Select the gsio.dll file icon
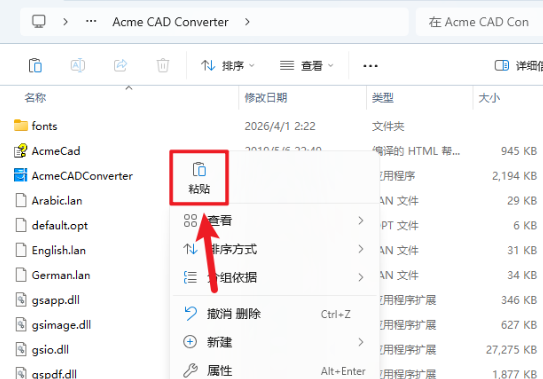 (21, 350)
